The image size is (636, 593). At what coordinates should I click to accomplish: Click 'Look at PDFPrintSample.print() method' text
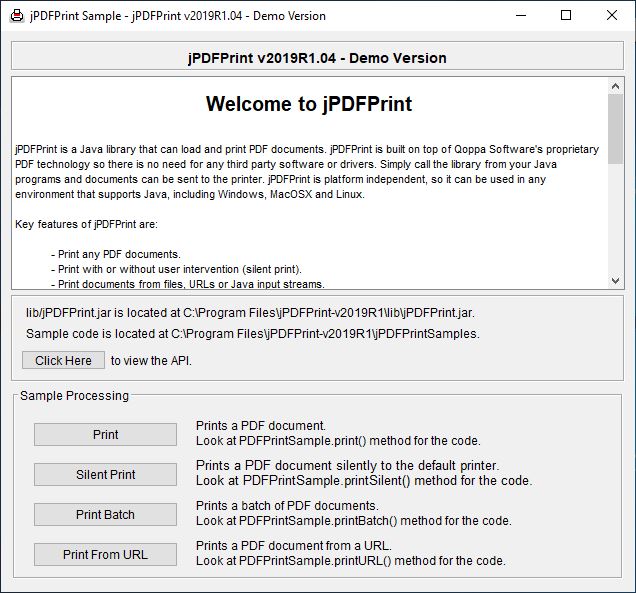(x=338, y=440)
